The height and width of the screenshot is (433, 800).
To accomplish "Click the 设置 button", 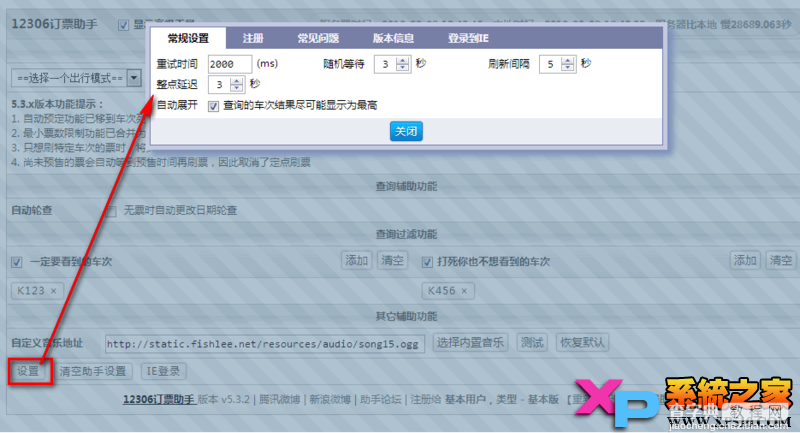I will [x=28, y=371].
